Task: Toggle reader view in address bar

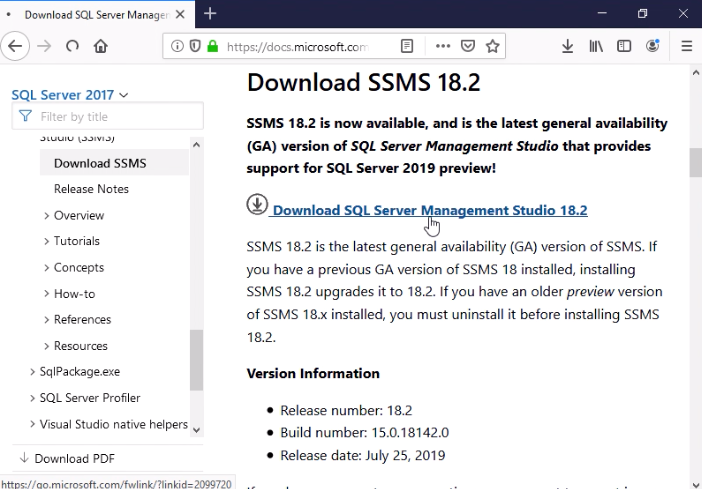Action: (407, 46)
